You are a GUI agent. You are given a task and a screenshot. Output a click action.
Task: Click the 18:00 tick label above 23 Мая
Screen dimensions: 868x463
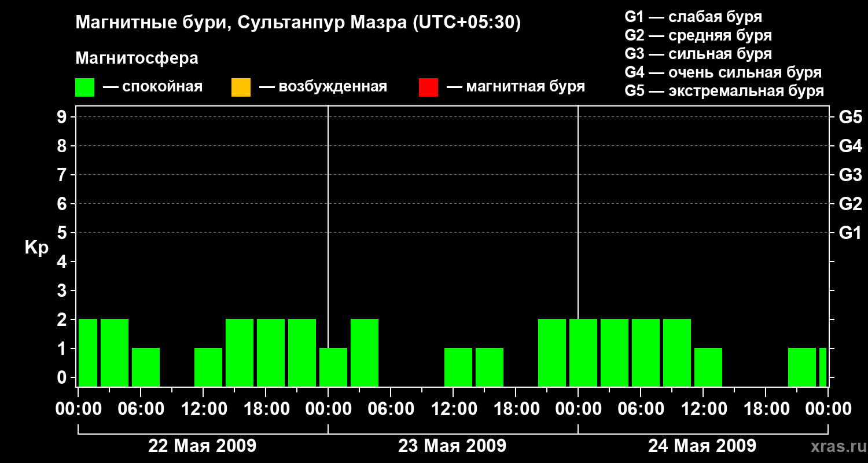[516, 409]
